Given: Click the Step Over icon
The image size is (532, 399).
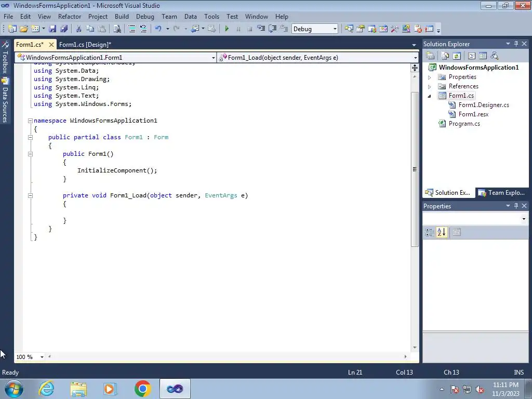Looking at the screenshot, I should (x=272, y=29).
